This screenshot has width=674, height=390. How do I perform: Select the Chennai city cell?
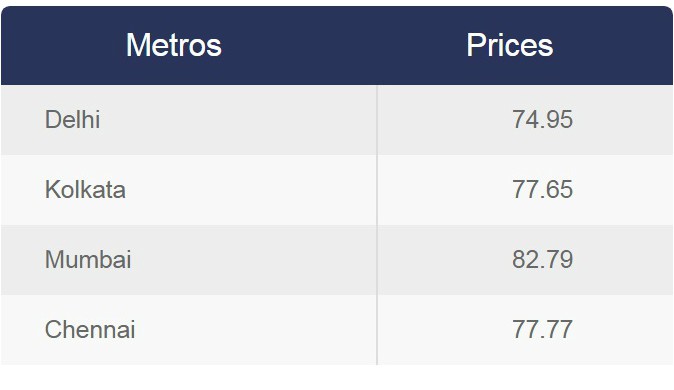click(x=189, y=330)
